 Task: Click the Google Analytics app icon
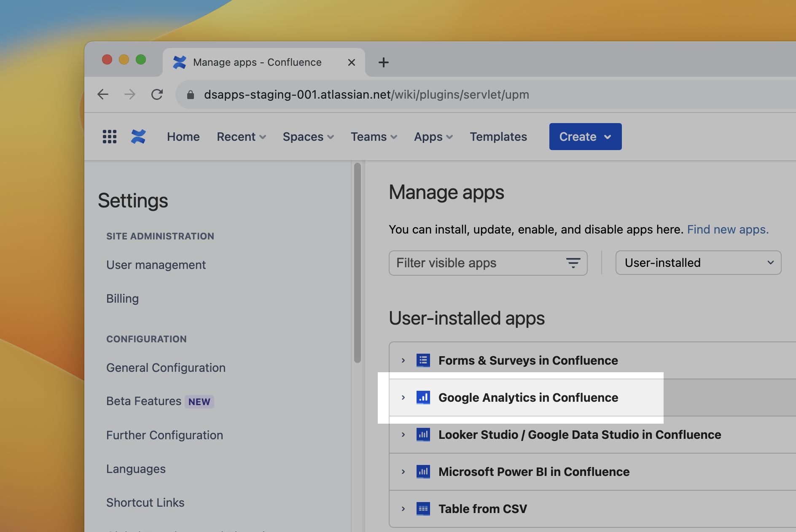pos(423,398)
